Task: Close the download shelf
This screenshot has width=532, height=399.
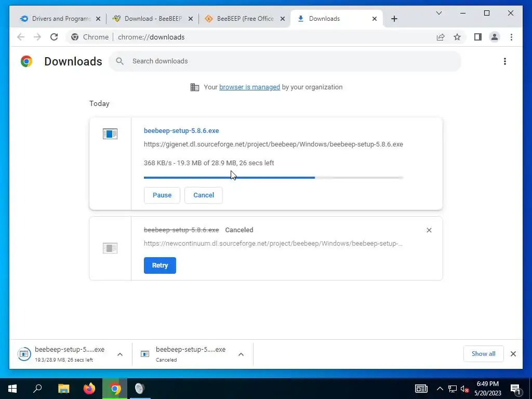Action: 513,354
